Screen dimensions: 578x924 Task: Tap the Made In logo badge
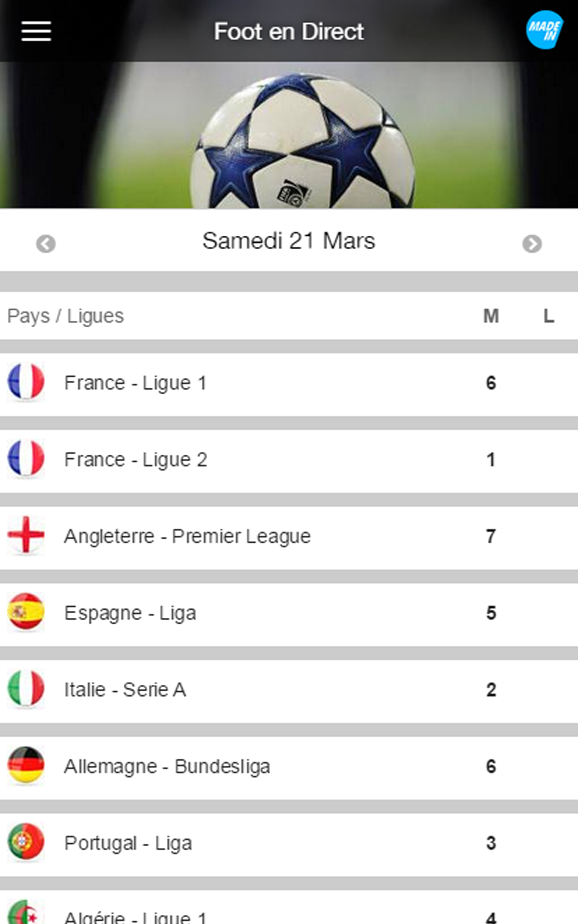click(544, 30)
